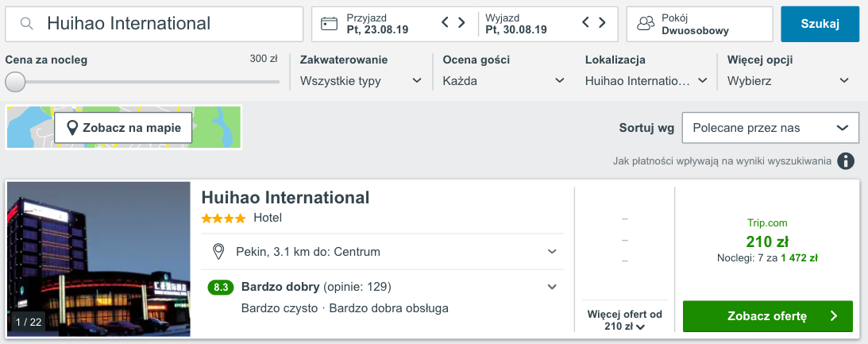Click the 1 / 22 photo counter
Image resolution: width=868 pixels, height=344 pixels.
point(29,322)
